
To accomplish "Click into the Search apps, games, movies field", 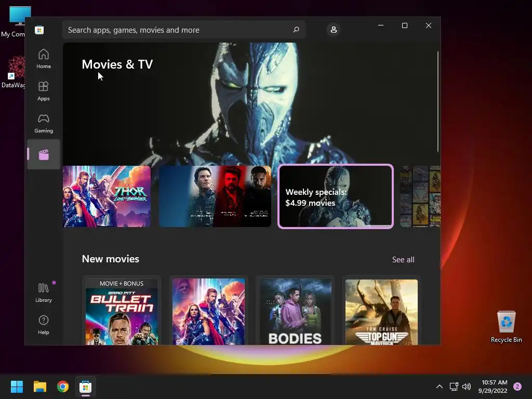I will [183, 30].
